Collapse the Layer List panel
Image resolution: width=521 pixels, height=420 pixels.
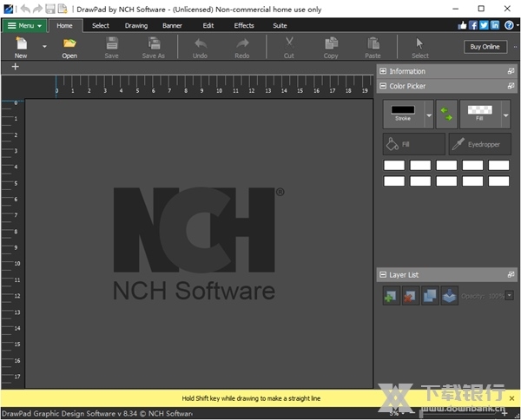pos(384,275)
